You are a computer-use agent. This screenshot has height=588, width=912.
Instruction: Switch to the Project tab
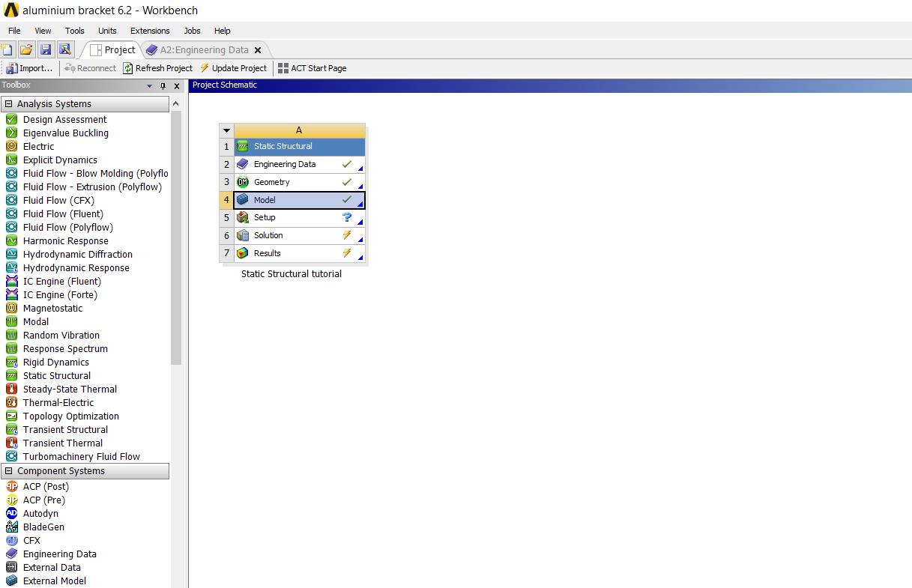pos(112,49)
